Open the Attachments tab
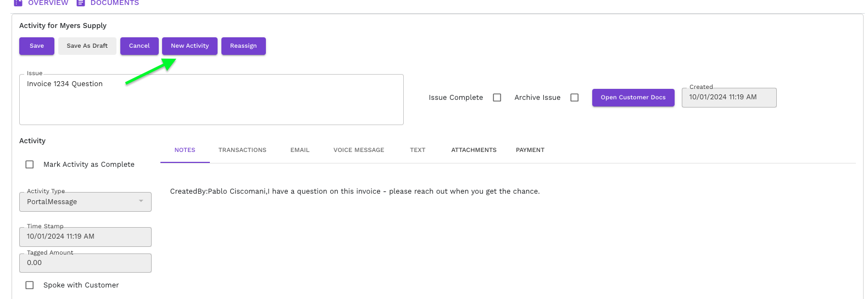 click(x=474, y=150)
